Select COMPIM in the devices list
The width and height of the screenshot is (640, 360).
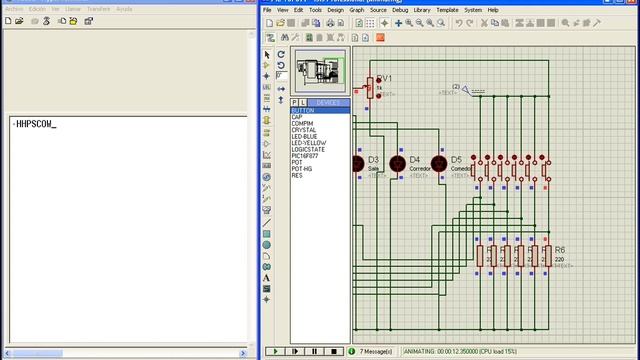(302, 123)
